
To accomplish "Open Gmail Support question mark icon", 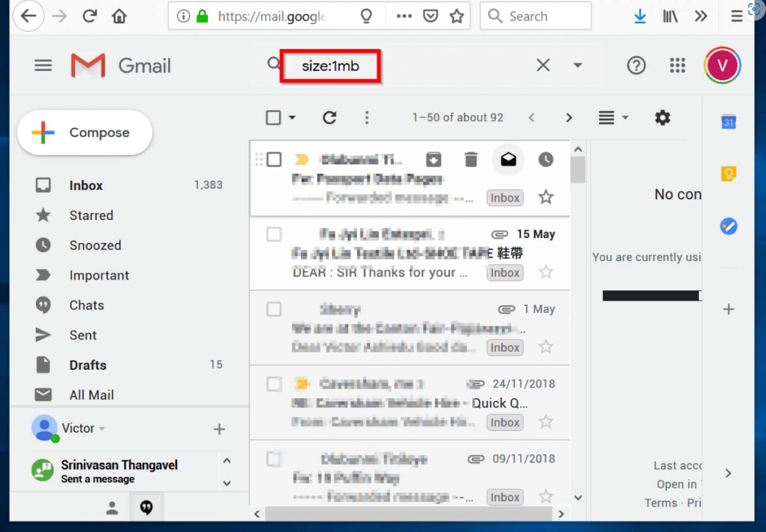I will pyautogui.click(x=636, y=65).
